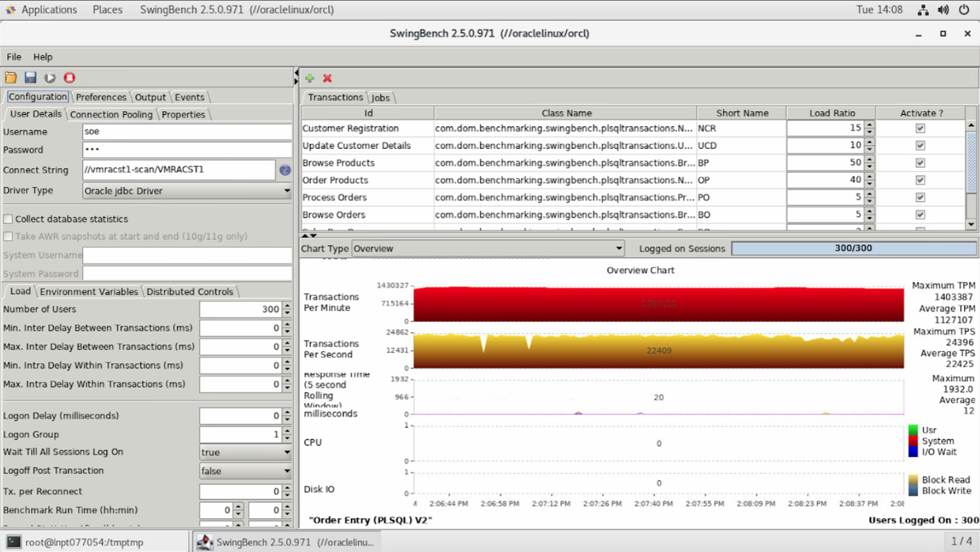
Task: Add a transaction with the green plus icon
Action: click(310, 78)
